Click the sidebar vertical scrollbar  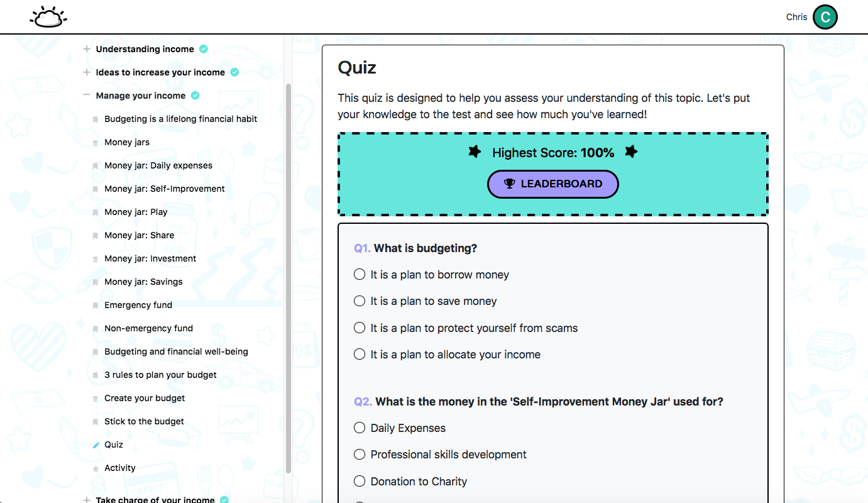[288, 277]
